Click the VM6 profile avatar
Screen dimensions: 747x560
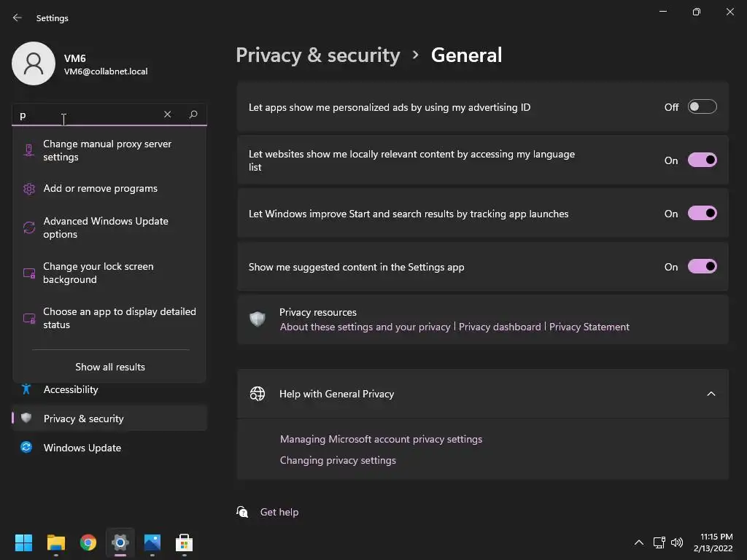click(34, 63)
